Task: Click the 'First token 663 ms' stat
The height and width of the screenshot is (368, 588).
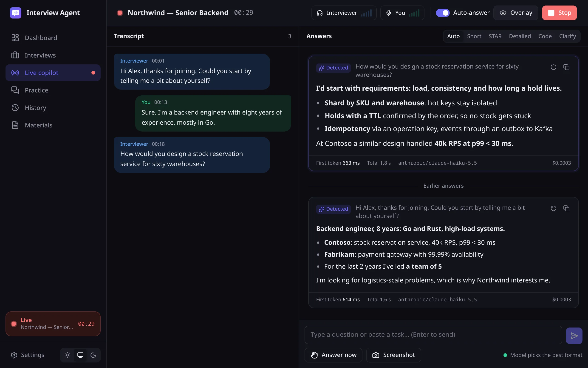Action: tap(338, 163)
